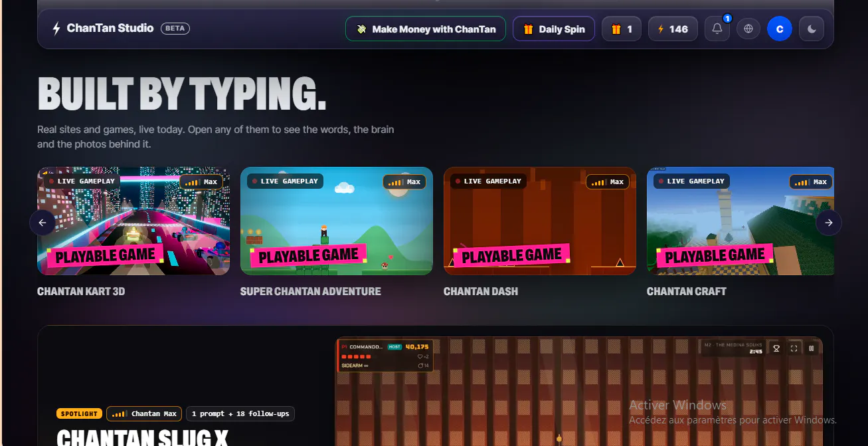Click the CHANTAN SLUG X title
This screenshot has height=446, width=868.
[142, 437]
